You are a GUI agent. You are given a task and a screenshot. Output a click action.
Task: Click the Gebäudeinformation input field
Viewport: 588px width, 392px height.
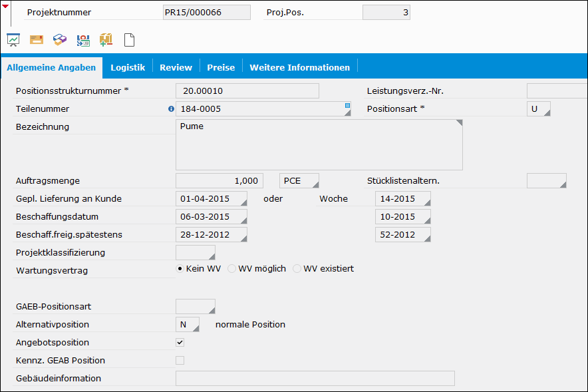tap(315, 379)
